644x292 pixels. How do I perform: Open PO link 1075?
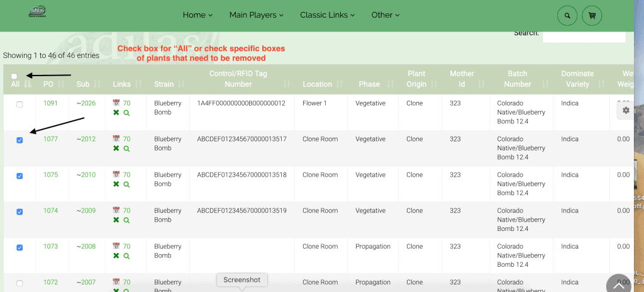point(50,175)
